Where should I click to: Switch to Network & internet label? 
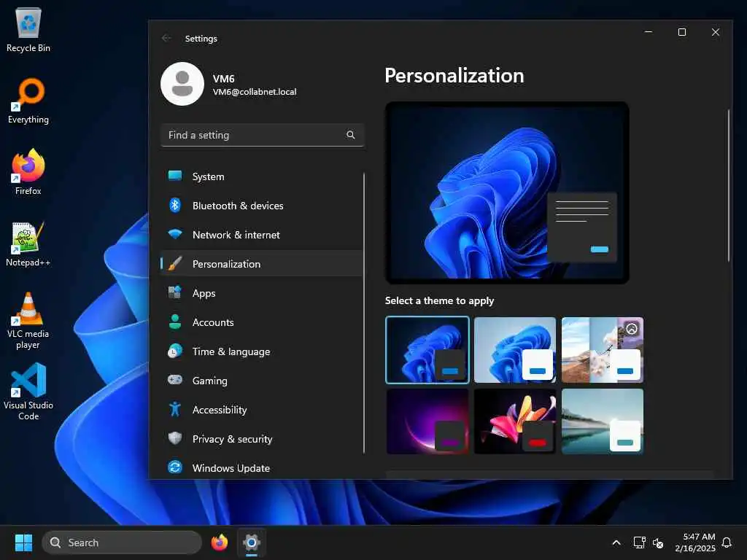point(236,234)
